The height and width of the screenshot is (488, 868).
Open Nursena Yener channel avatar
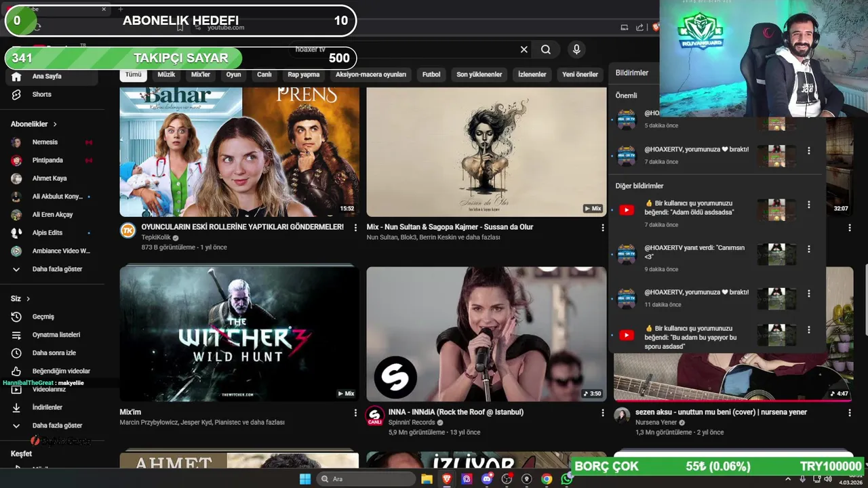click(x=622, y=415)
